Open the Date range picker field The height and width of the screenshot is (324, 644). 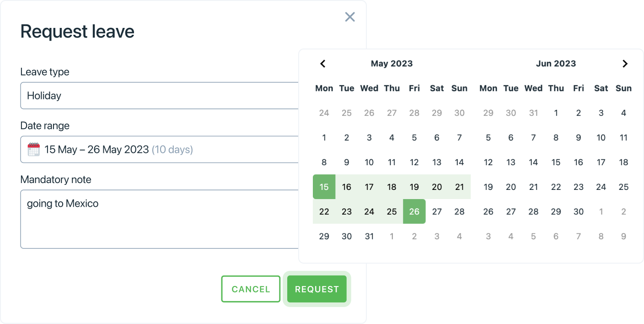click(160, 150)
